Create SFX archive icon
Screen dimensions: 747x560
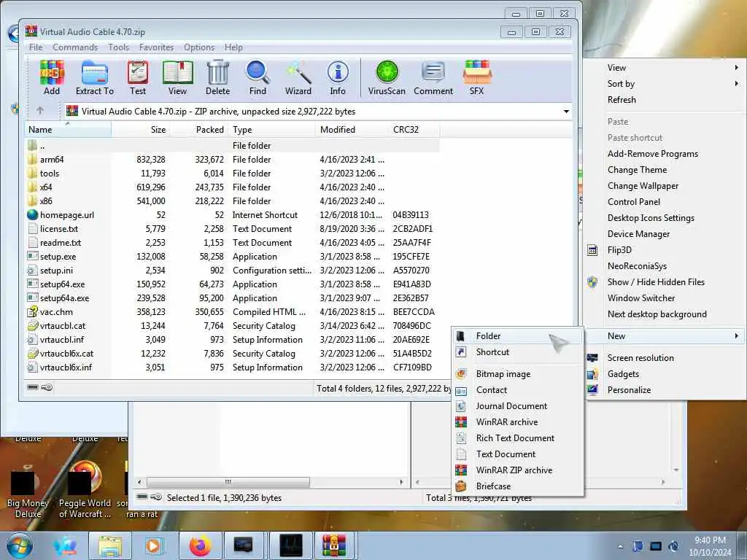476,77
